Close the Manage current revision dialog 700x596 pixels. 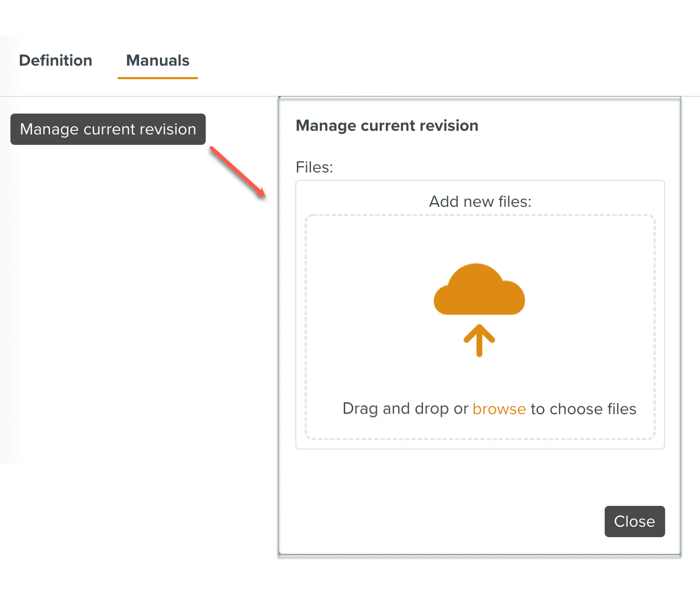[x=634, y=521]
